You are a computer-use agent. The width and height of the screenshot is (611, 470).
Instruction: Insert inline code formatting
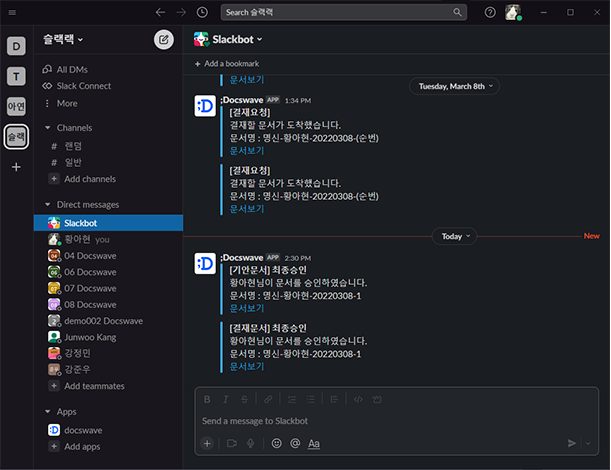(358, 399)
